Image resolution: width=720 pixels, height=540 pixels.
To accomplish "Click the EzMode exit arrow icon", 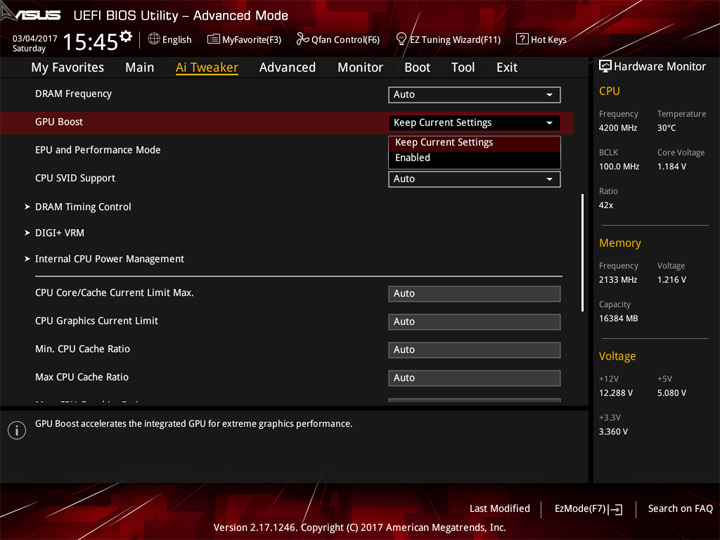I will coord(616,509).
